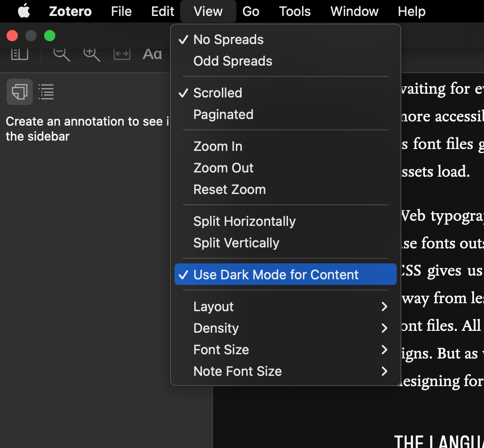Click the zoom in magnifier icon
This screenshot has width=484, height=448.
(x=91, y=54)
